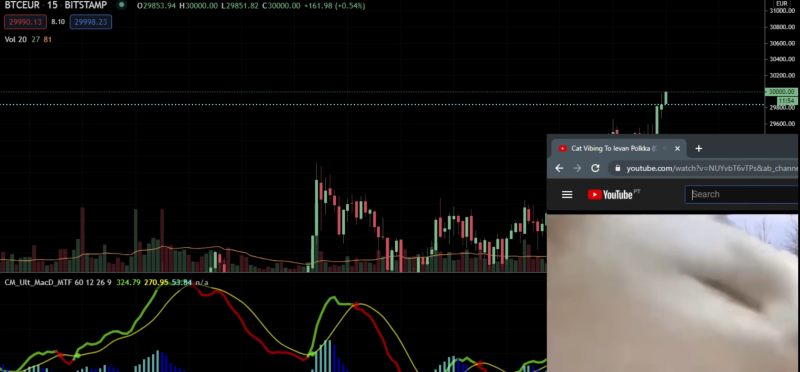Click the blue buy price 29998.23 button
The height and width of the screenshot is (372, 800).
tap(91, 22)
